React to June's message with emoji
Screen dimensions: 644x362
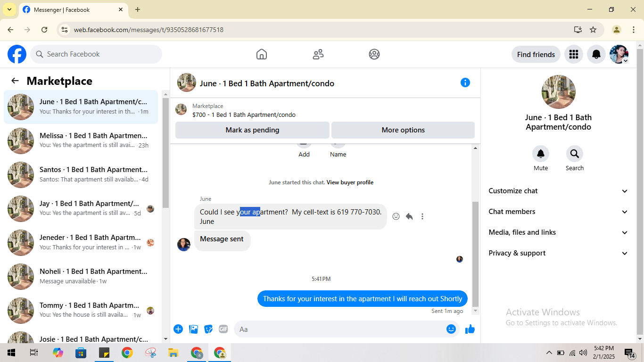396,216
